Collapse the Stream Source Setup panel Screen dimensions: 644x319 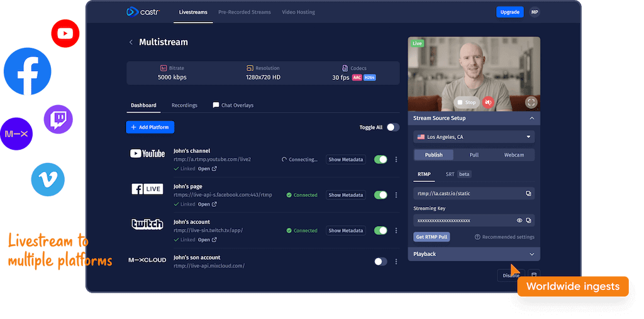[531, 118]
